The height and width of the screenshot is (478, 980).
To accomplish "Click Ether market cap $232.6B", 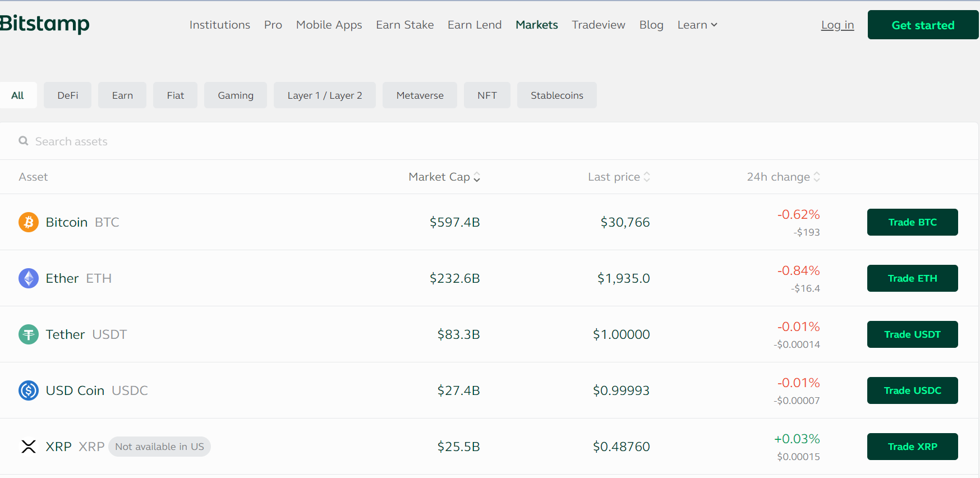I will pos(455,278).
